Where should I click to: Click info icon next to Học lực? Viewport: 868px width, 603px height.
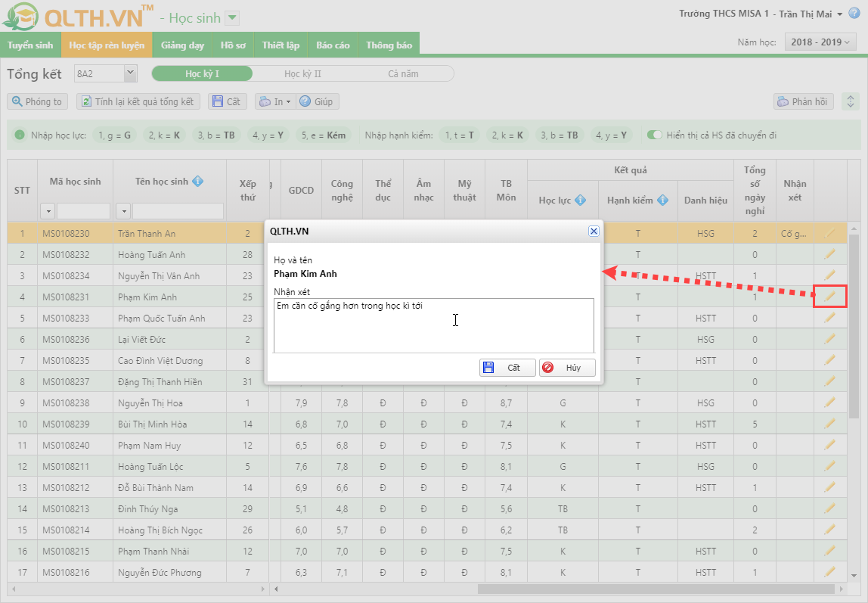(x=580, y=200)
